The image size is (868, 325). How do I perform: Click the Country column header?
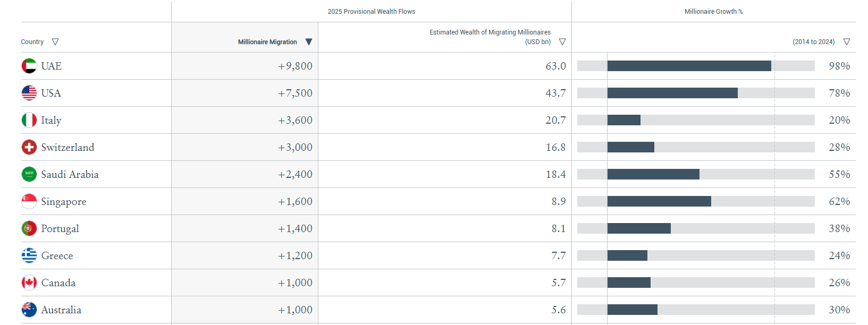32,42
